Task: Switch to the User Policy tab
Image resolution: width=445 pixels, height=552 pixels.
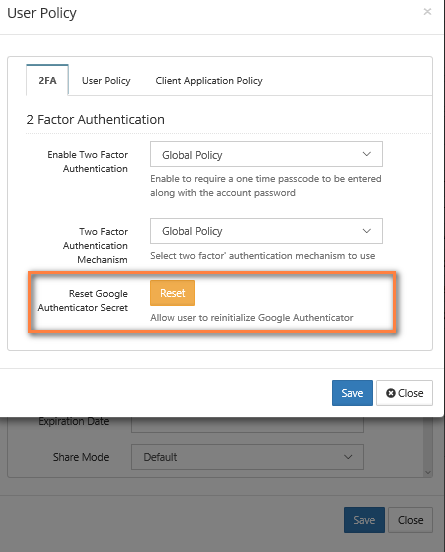Action: [106, 81]
